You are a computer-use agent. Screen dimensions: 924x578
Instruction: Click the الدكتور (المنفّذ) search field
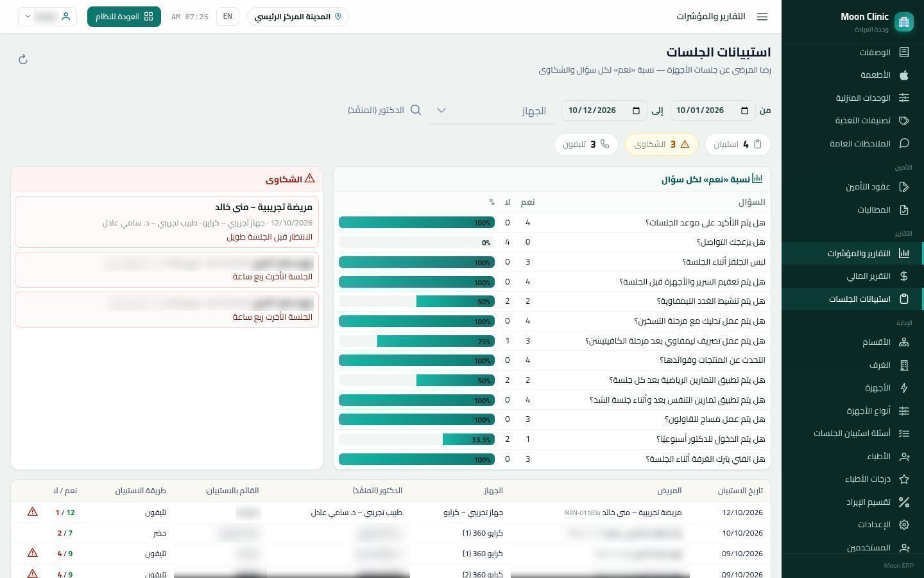point(384,110)
